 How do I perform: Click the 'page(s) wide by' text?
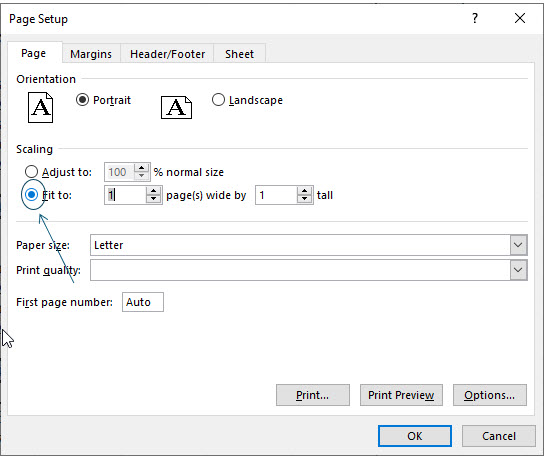tap(206, 195)
